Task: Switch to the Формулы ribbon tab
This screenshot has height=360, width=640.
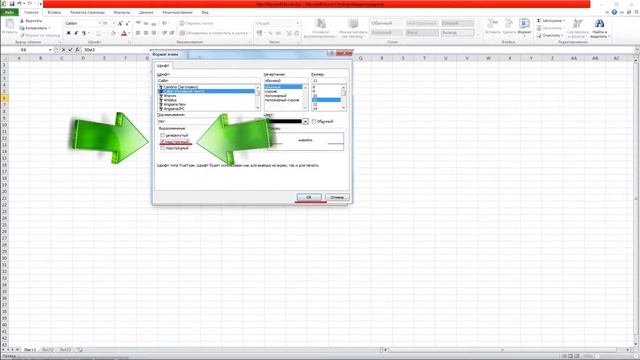Action: click(x=122, y=13)
